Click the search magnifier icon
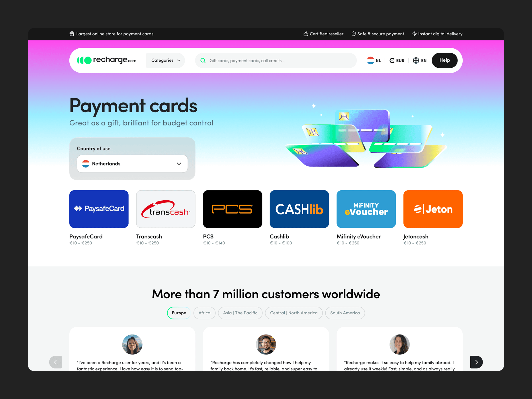The height and width of the screenshot is (399, 532). 203,60
